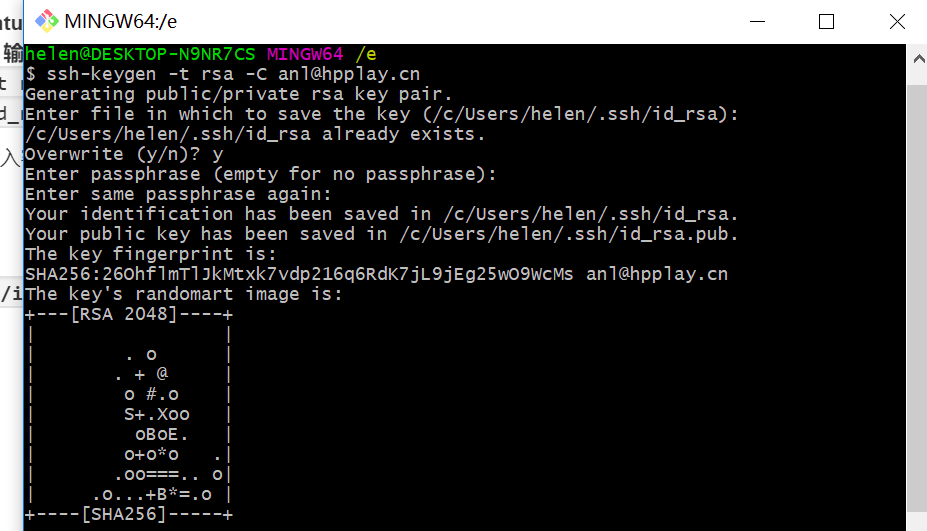Image resolution: width=927 pixels, height=531 pixels.
Task: Click the S+.Xoo randomart row
Action: (x=157, y=414)
